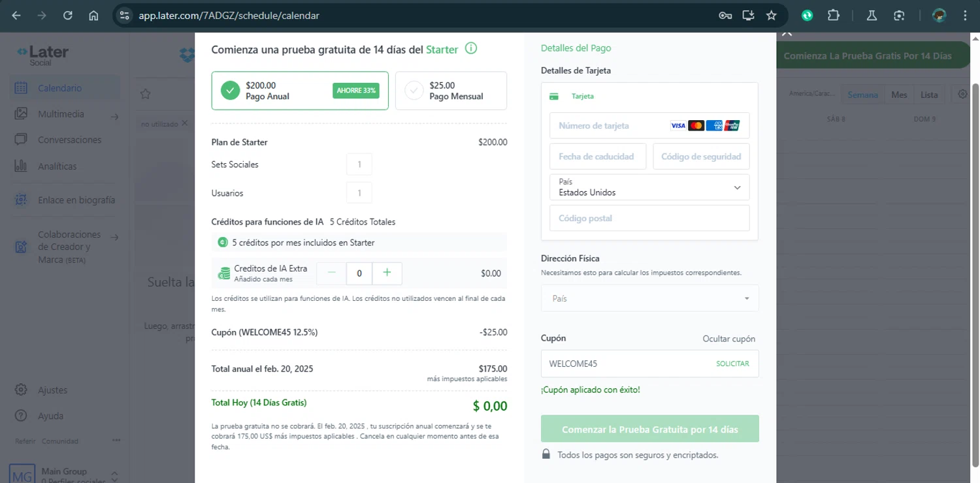Open Ajustes gear in the sidebar
Image resolution: width=980 pixels, height=483 pixels.
pos(21,390)
